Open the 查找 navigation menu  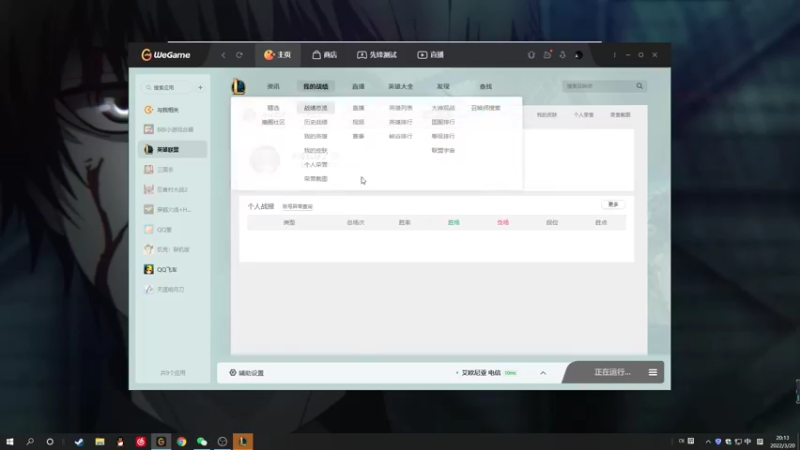(486, 86)
